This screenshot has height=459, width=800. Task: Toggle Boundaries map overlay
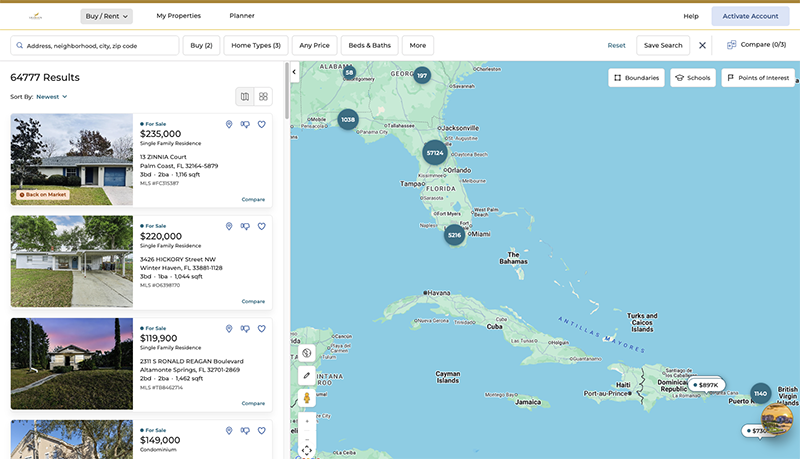(x=636, y=78)
